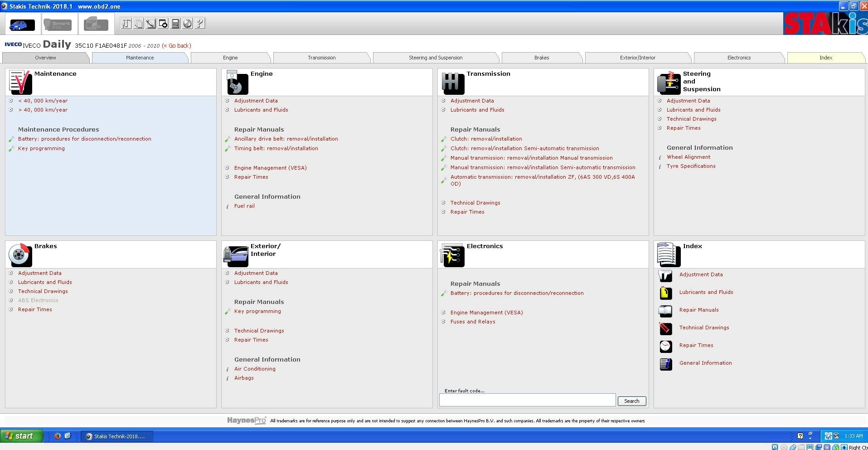
Task: Open Fuel rail general information
Action: (x=244, y=206)
